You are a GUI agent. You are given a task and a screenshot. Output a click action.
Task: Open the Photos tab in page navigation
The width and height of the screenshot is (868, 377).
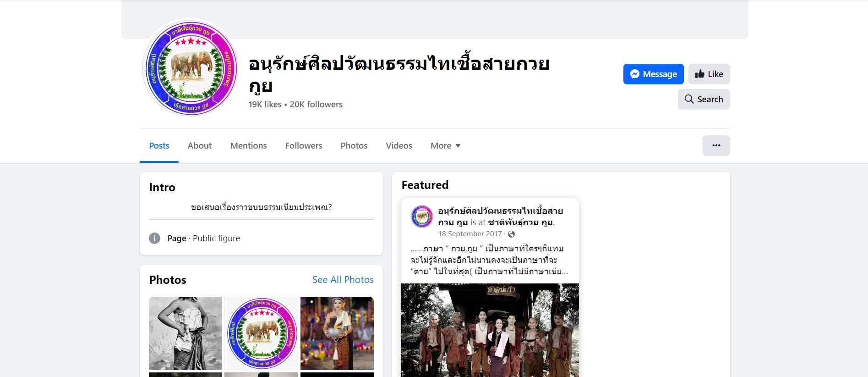point(354,146)
